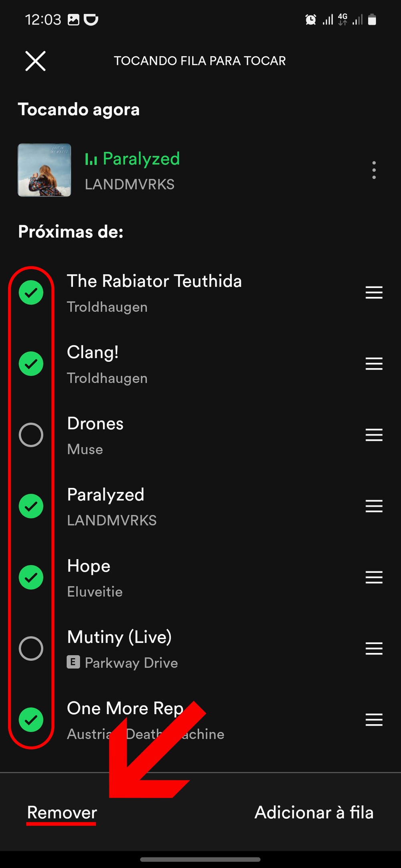Viewport: 401px width, 868px height.
Task: Tap drag handle next to Clang!
Action: click(x=374, y=364)
